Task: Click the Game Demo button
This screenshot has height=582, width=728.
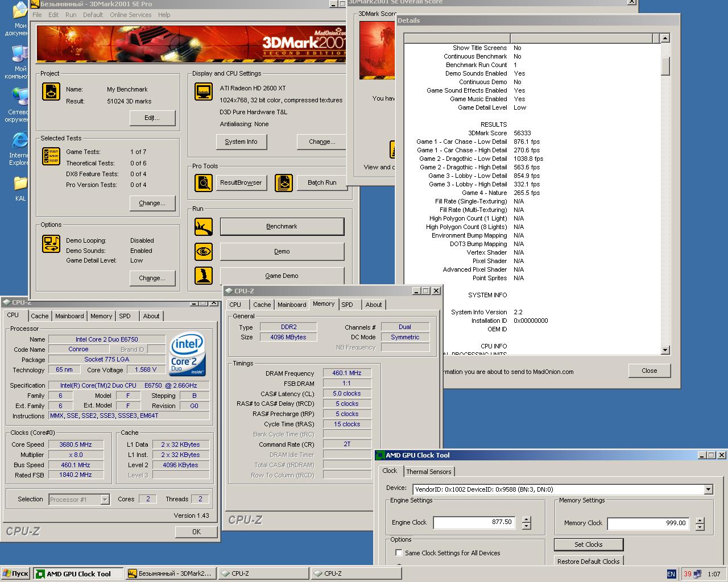Action: pos(282,276)
